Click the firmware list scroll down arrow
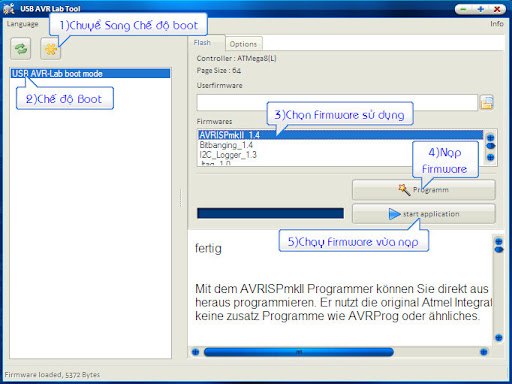This screenshot has width=512, height=384. point(490,157)
